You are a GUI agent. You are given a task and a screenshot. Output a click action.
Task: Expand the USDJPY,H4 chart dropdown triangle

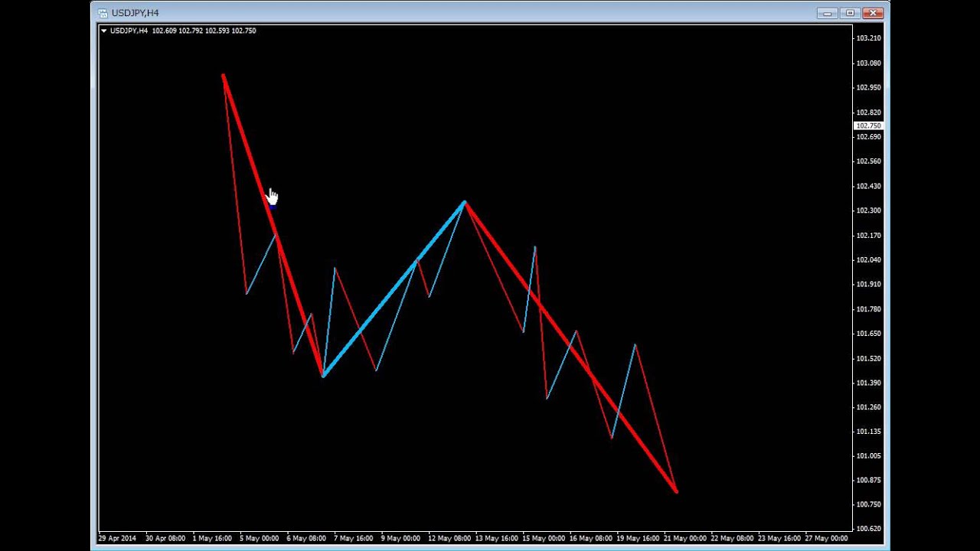[x=104, y=31]
